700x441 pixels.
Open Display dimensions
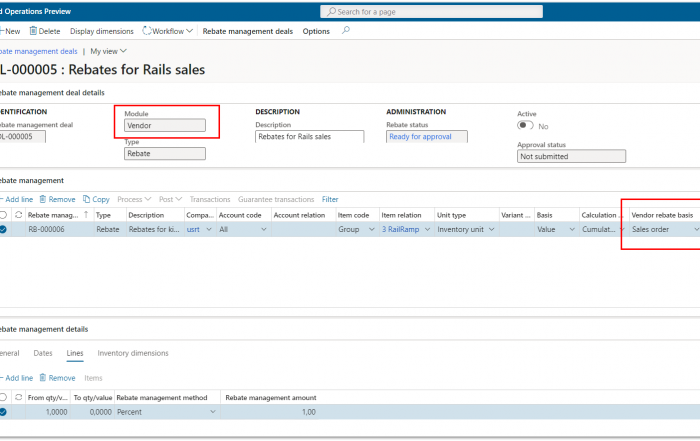tap(102, 31)
